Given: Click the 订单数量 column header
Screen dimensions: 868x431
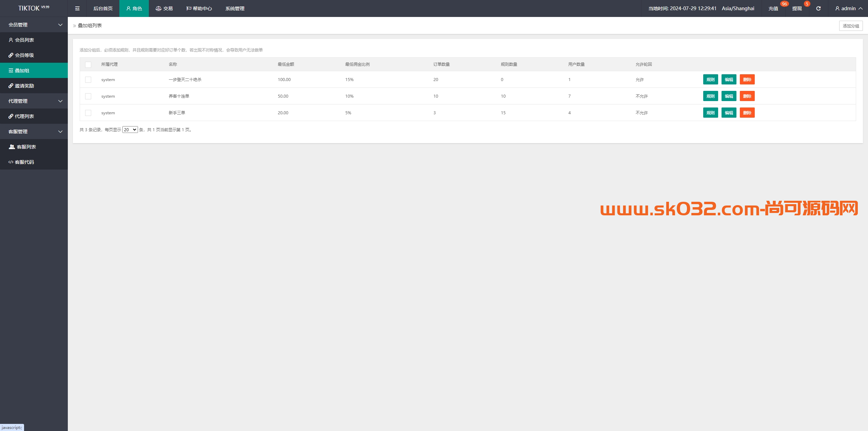Looking at the screenshot, I should pos(441,64).
